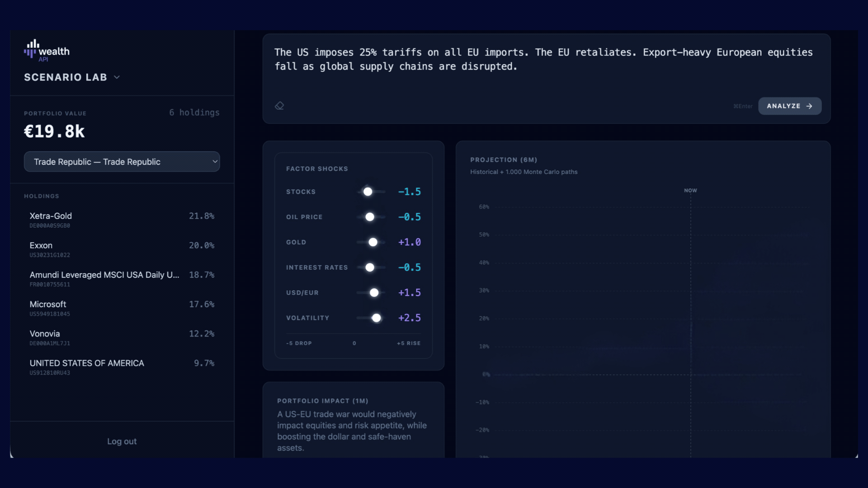
Task: Click the NOW marker on projection chart
Action: pyautogui.click(x=690, y=191)
